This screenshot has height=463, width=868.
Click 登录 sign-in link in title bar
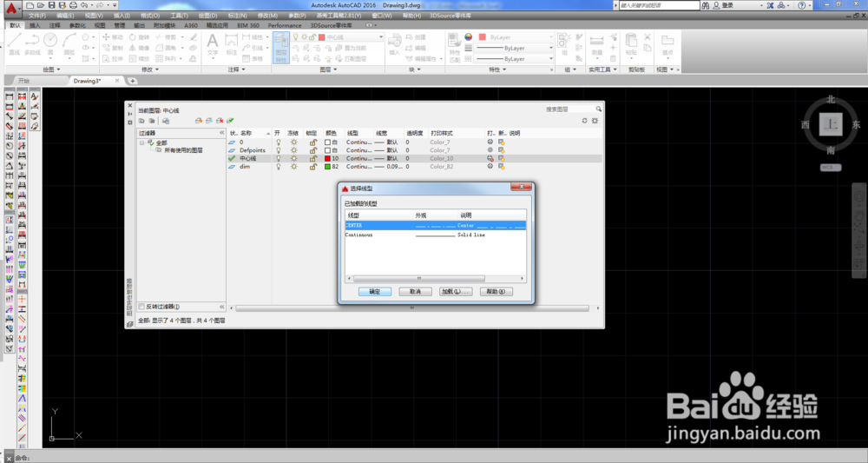tap(727, 5)
